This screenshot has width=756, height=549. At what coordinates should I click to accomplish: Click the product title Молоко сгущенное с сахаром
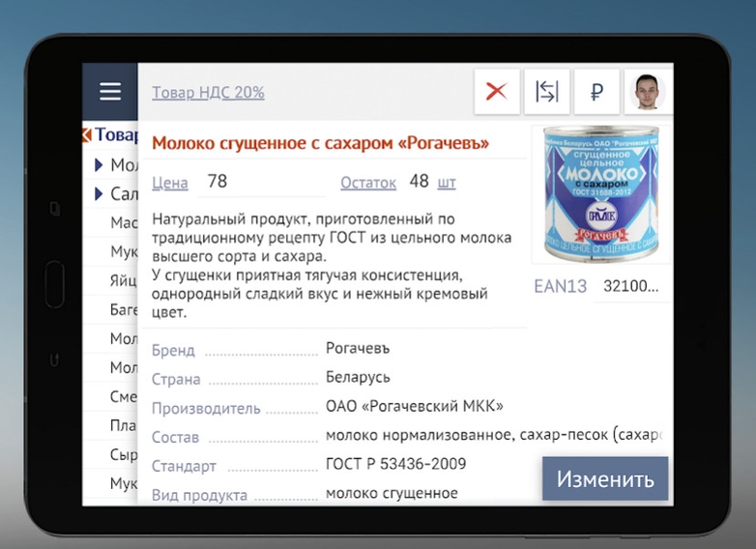(321, 143)
